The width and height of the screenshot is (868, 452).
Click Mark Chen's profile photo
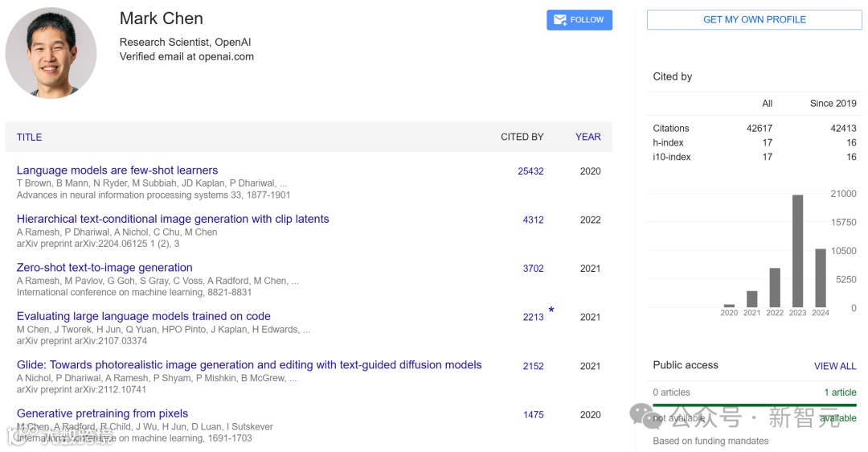point(51,53)
